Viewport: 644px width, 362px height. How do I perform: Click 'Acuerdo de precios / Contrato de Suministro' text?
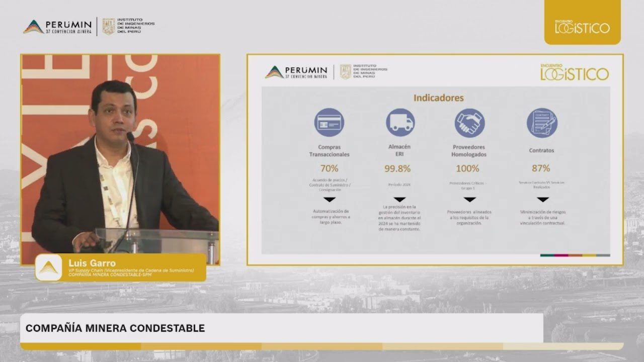pyautogui.click(x=329, y=185)
